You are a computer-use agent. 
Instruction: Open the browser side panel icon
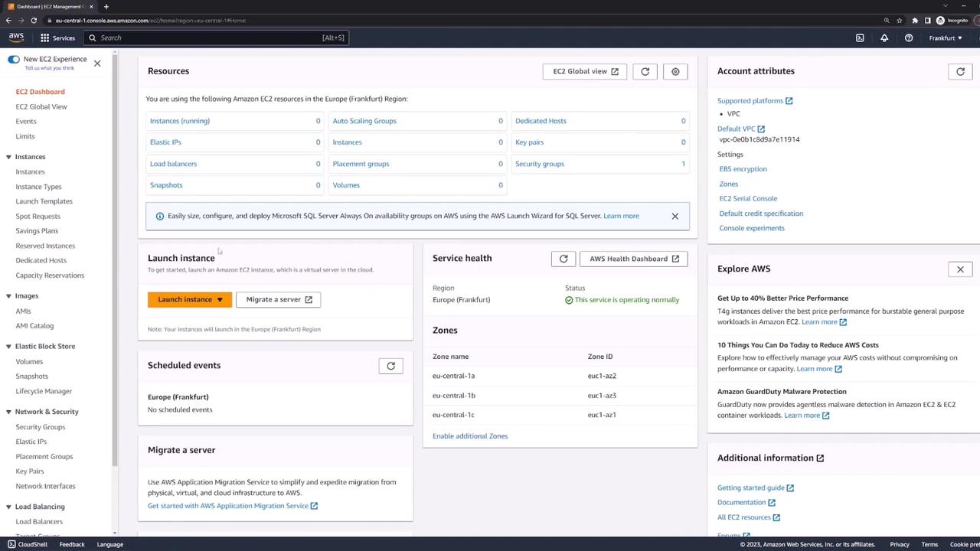[927, 21]
